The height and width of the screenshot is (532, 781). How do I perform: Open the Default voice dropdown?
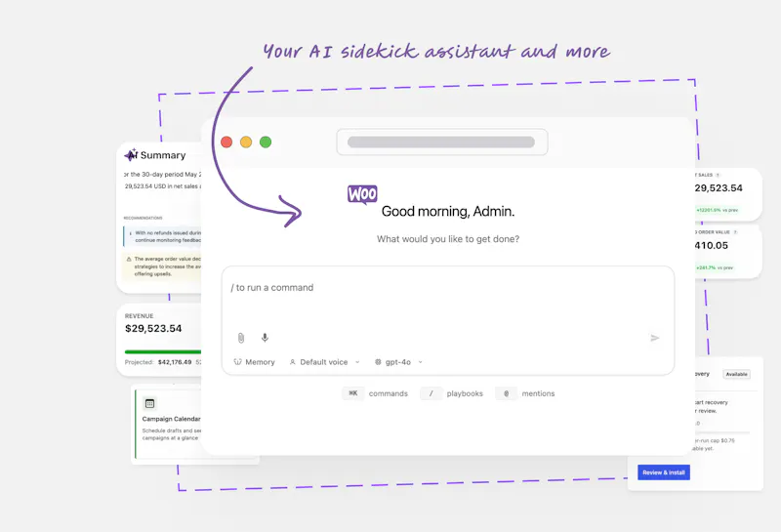click(x=325, y=362)
